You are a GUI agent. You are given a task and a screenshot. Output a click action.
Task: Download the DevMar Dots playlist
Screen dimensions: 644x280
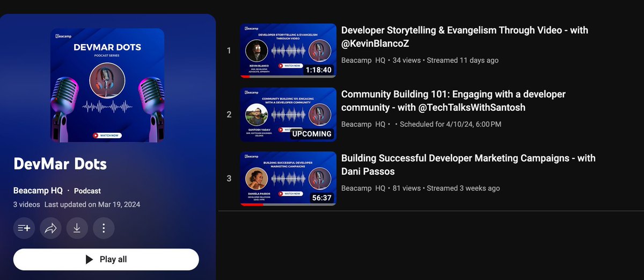[x=77, y=228]
